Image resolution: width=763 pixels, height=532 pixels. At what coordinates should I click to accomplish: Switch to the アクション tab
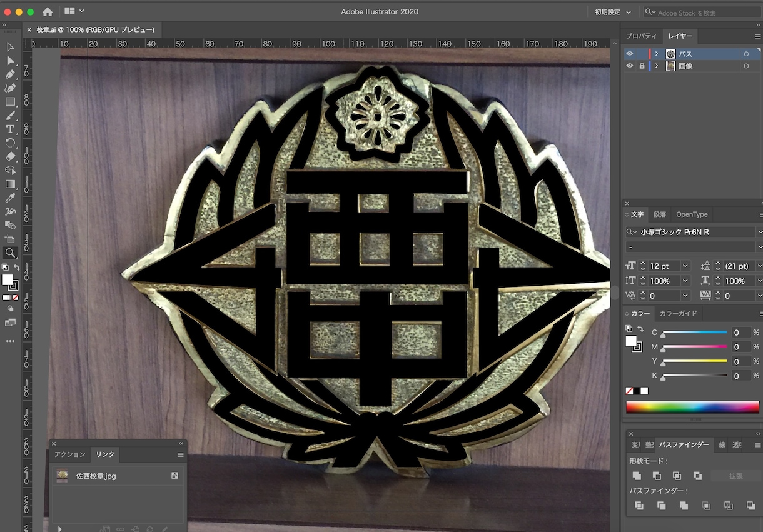tap(69, 454)
